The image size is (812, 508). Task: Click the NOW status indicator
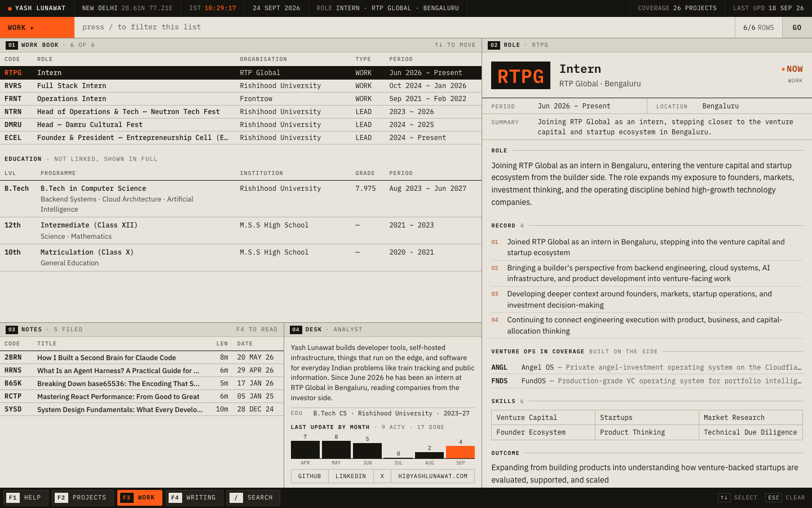[792, 69]
